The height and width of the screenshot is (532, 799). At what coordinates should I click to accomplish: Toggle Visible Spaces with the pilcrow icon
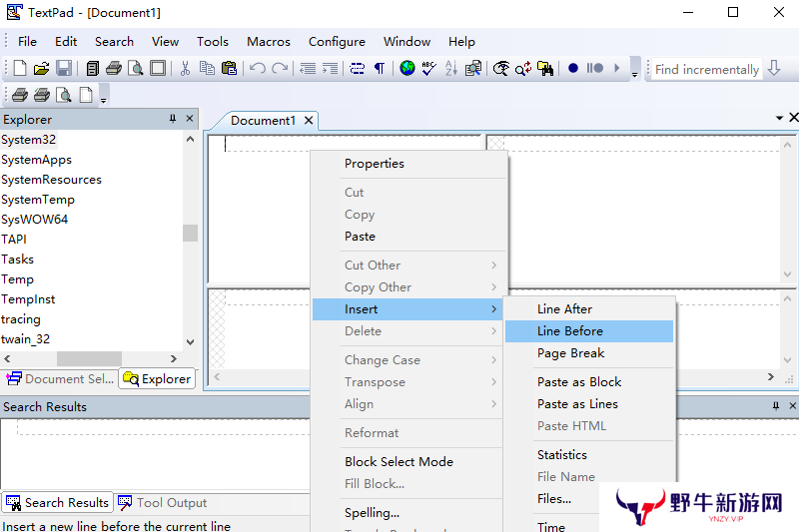point(380,68)
